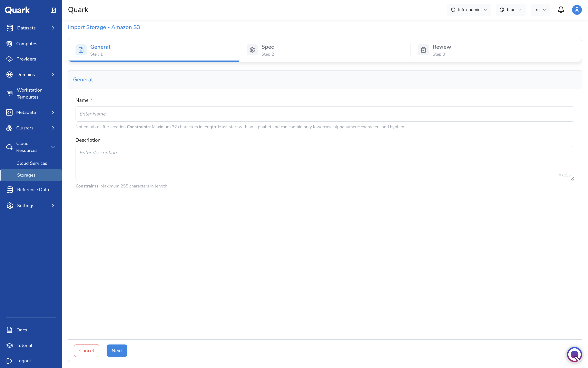Click the palette icon beside blue

[x=502, y=10]
